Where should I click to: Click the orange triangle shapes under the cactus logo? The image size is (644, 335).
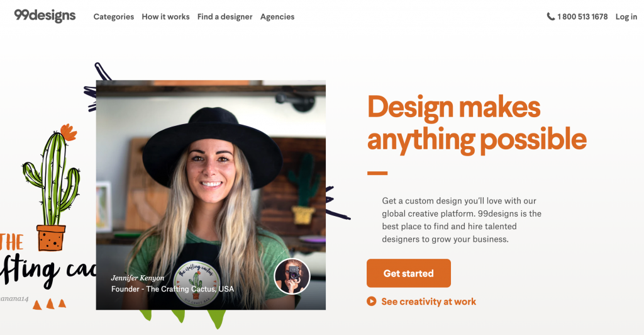coord(49,304)
